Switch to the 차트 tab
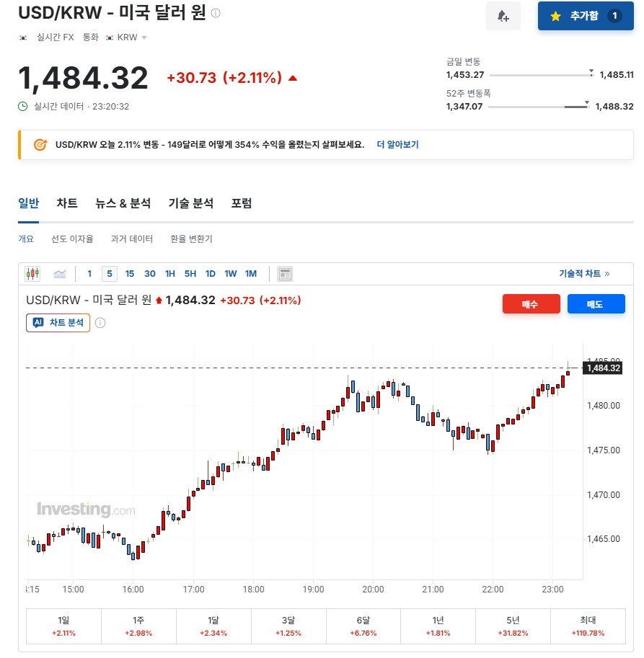Screen dimensions: 644x658 point(67,203)
